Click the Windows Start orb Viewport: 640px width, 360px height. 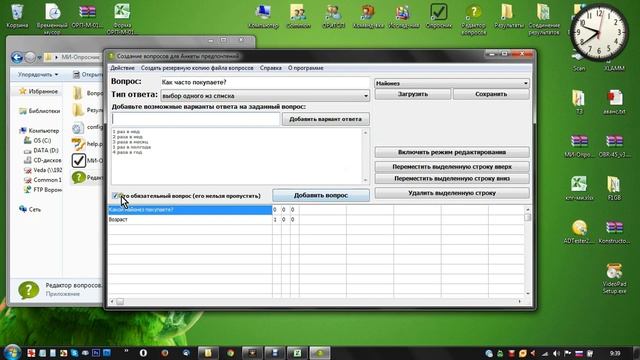point(12,352)
